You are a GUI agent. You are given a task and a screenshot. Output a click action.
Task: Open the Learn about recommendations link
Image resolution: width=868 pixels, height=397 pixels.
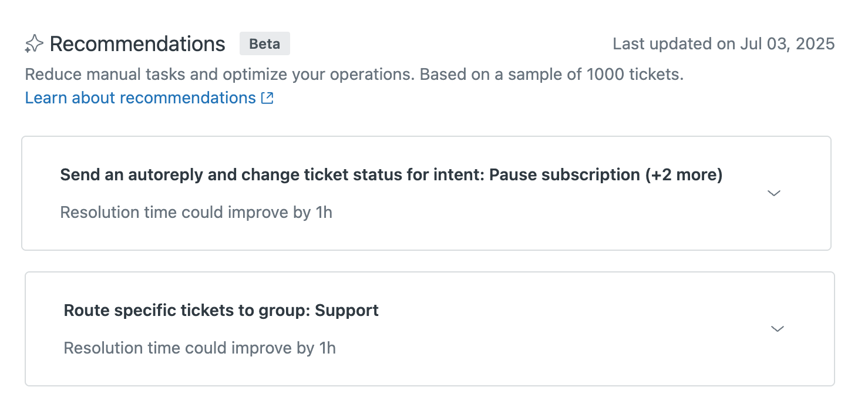[140, 98]
